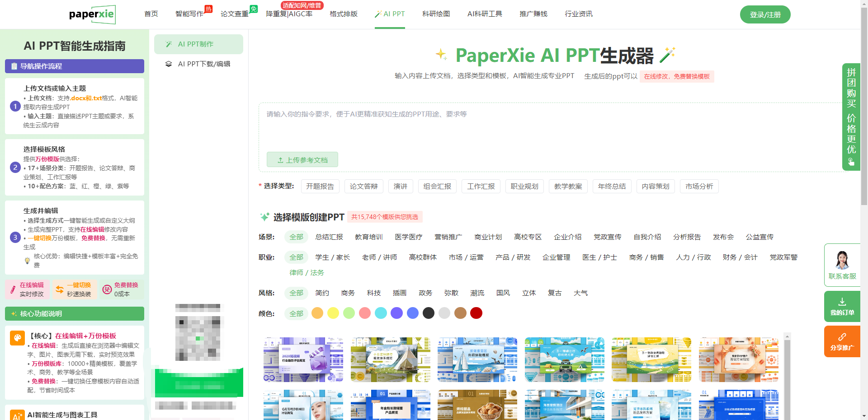Go to 科研绘图 in the top navigation

[436, 14]
